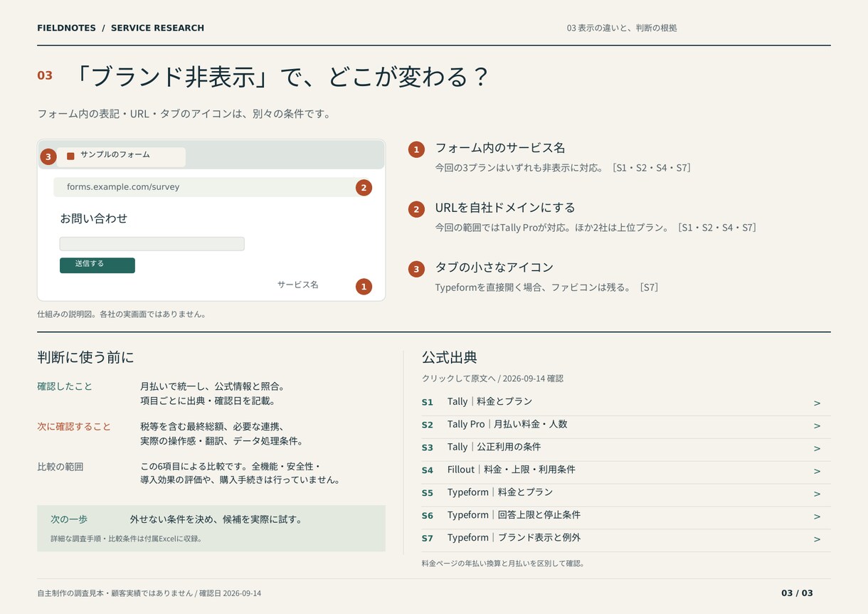Click the line 月払いで統一し、公式情報と照合。
Screen dimensions: 868x614
coord(213,386)
